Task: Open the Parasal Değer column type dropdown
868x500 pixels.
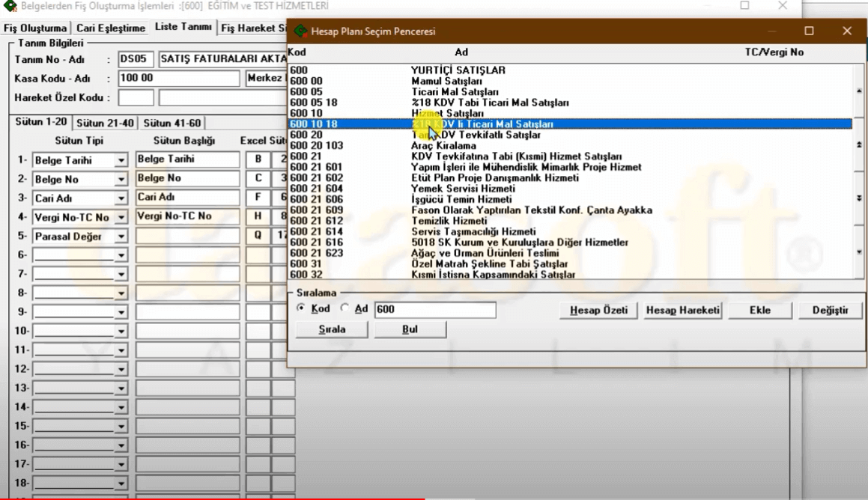Action: pyautogui.click(x=121, y=237)
